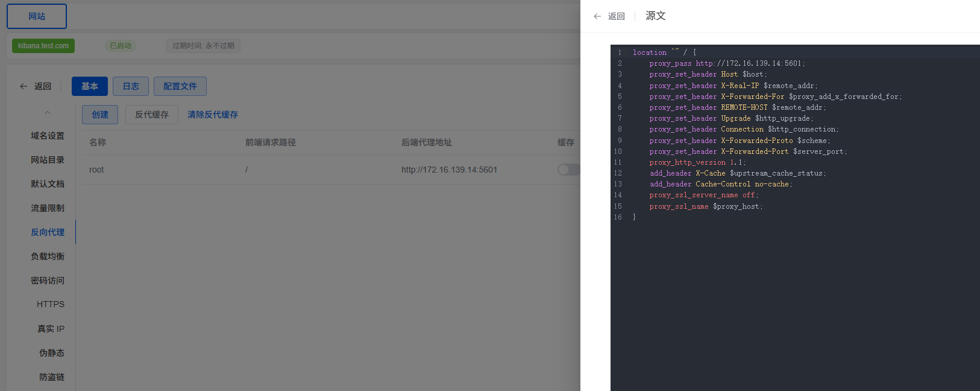This screenshot has width=980, height=391.
Task: Open 网站目录 in the sidebar
Action: [x=48, y=160]
